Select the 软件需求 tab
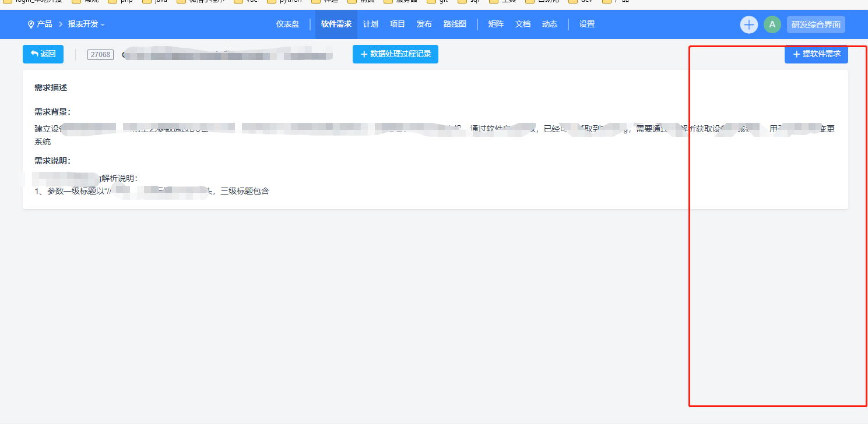The height and width of the screenshot is (424, 868). pos(336,24)
